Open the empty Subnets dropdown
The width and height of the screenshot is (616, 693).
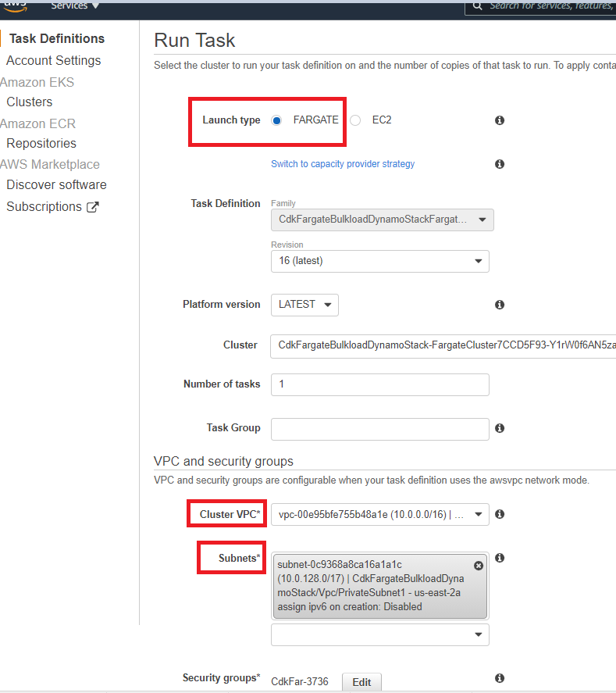point(379,634)
